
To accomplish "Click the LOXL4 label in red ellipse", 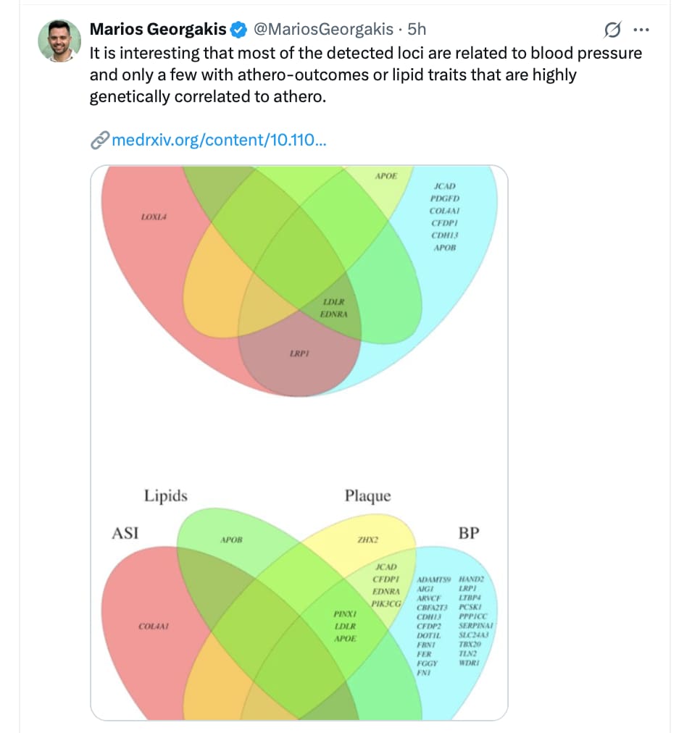I will [x=154, y=217].
